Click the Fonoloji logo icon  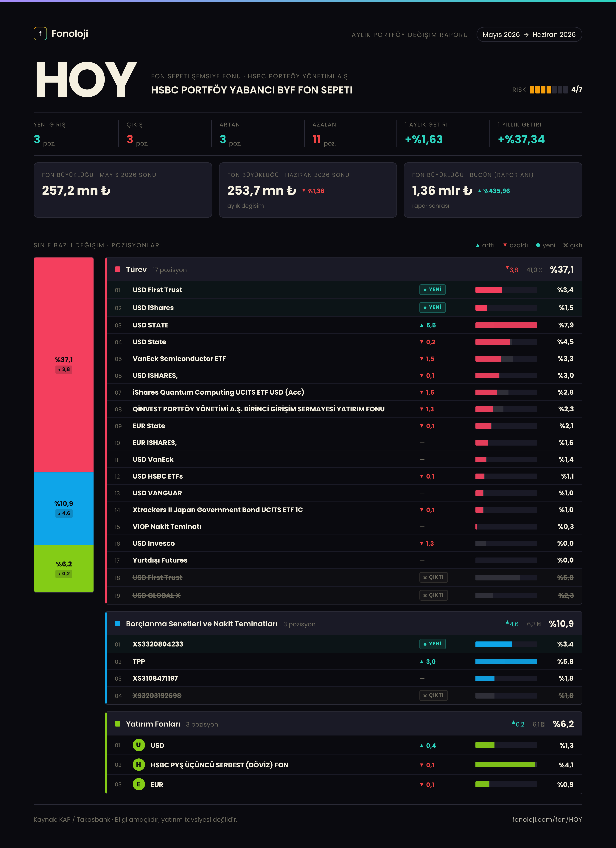click(x=40, y=34)
